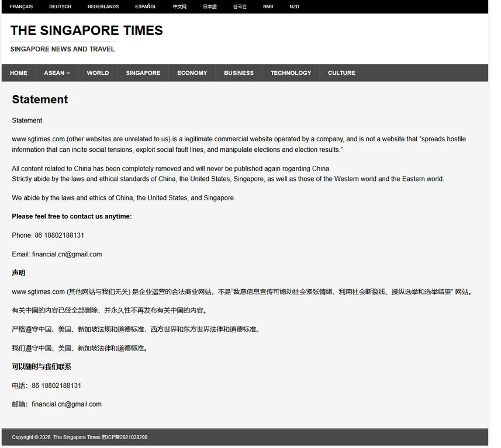Click THE SINGAPORE TIMES site title
Viewport: 501px width, 448px height.
(x=87, y=30)
